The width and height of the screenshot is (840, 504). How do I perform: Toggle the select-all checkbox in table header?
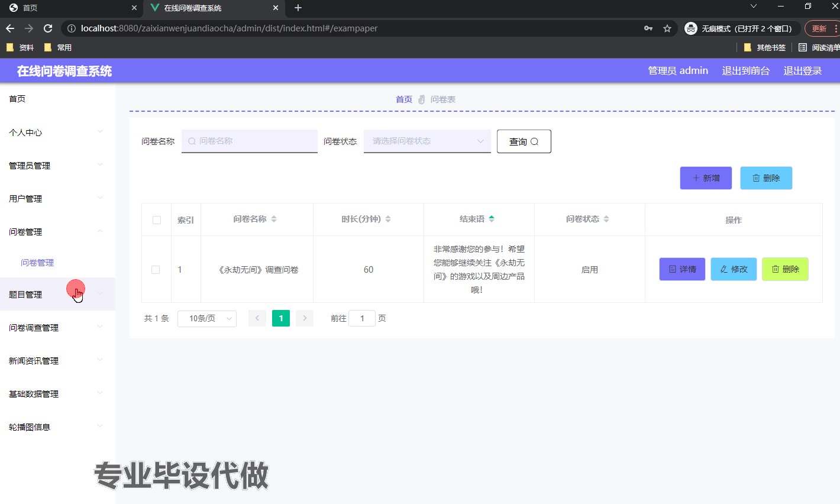tap(157, 220)
